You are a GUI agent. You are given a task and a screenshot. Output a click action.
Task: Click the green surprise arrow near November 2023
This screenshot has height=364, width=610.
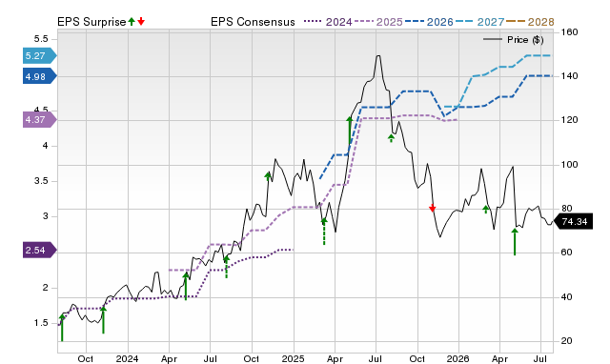point(103,319)
